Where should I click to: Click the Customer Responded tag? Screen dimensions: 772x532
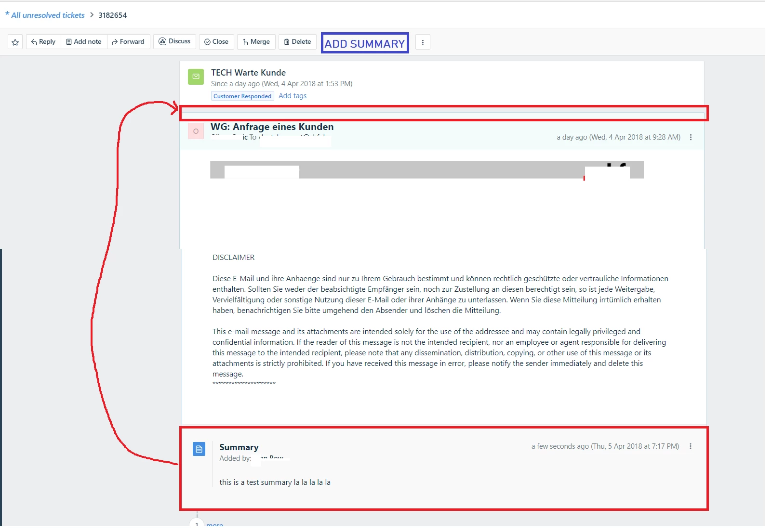click(242, 96)
